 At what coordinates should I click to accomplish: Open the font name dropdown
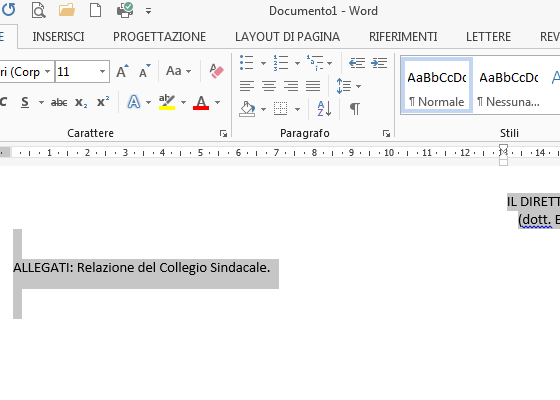48,72
